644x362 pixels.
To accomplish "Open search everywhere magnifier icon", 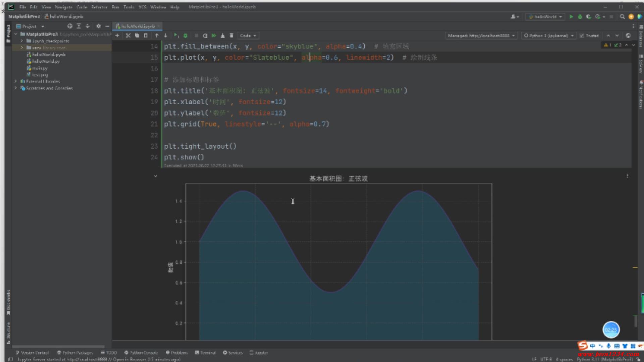I will click(x=622, y=16).
